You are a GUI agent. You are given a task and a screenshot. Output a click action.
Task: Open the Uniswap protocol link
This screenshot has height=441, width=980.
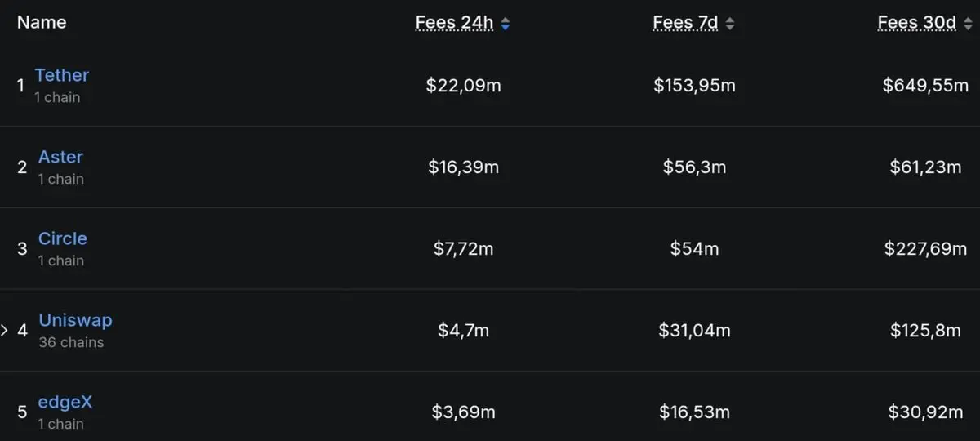[75, 320]
